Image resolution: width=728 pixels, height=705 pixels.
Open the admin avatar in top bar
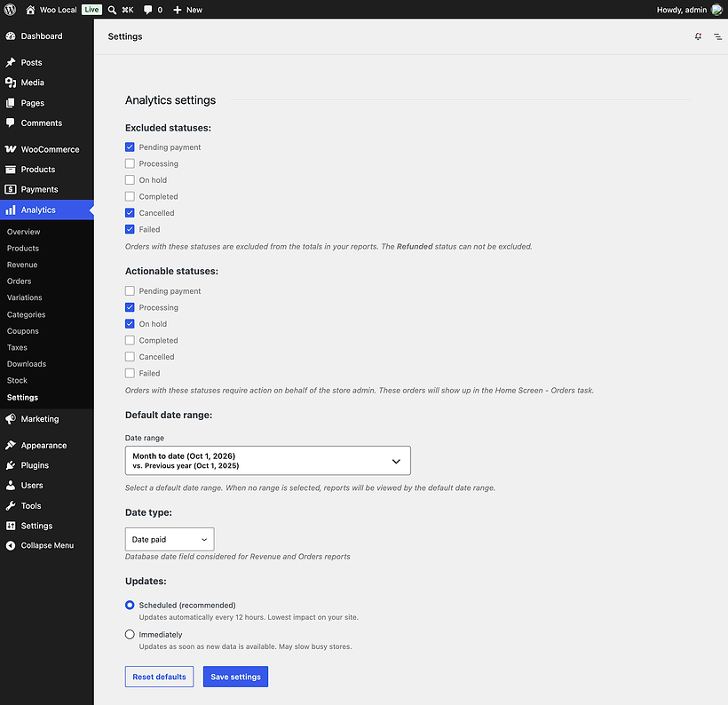[716, 10]
